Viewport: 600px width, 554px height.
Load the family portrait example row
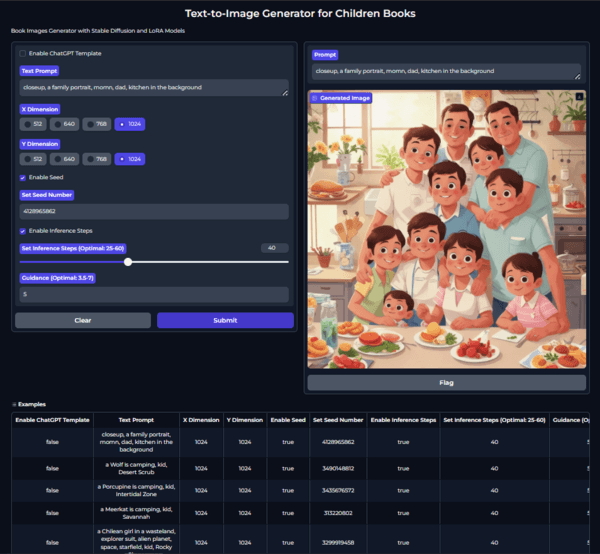click(300, 442)
